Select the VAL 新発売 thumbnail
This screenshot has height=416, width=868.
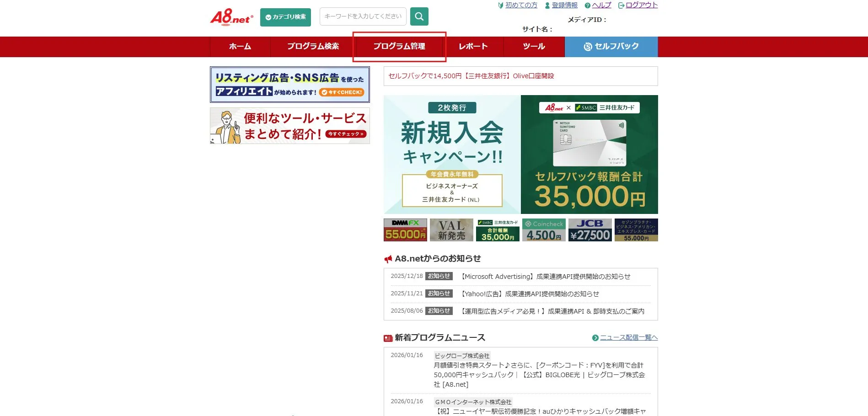point(451,230)
